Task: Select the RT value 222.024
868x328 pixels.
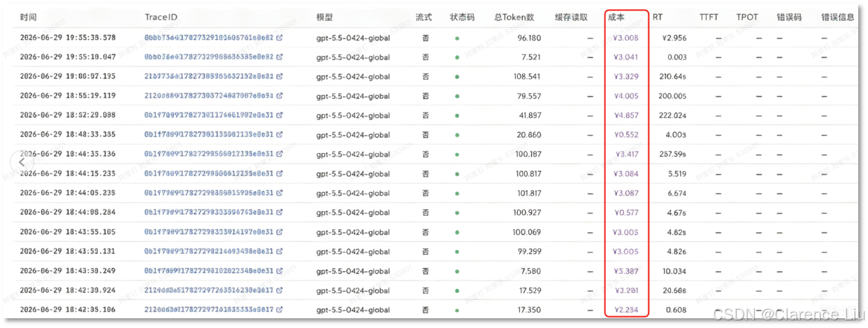Action: point(673,115)
